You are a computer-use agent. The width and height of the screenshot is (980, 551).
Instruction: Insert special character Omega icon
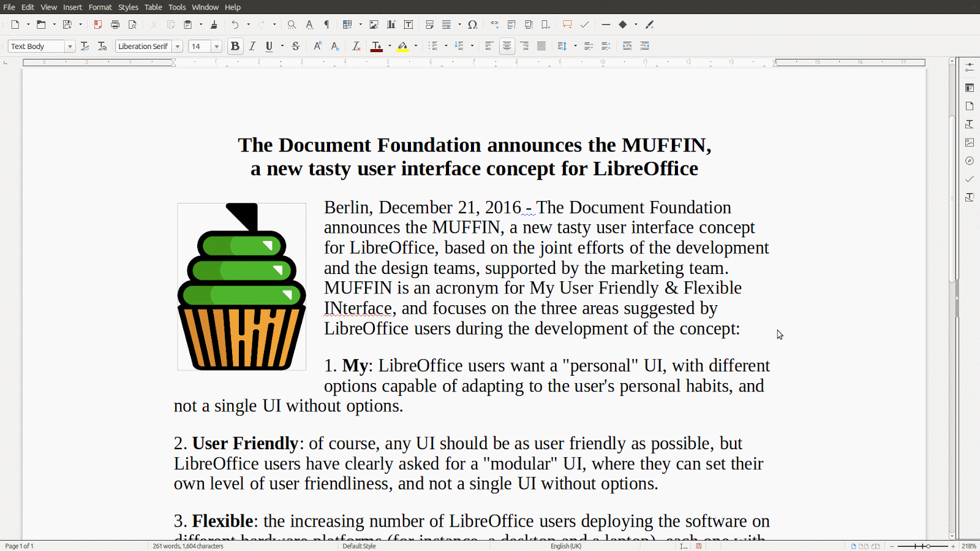coord(472,25)
